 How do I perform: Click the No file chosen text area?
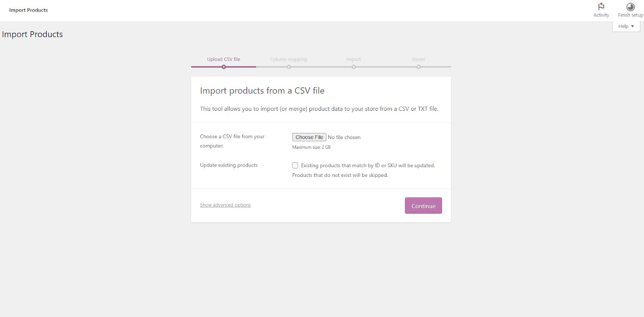tap(344, 137)
